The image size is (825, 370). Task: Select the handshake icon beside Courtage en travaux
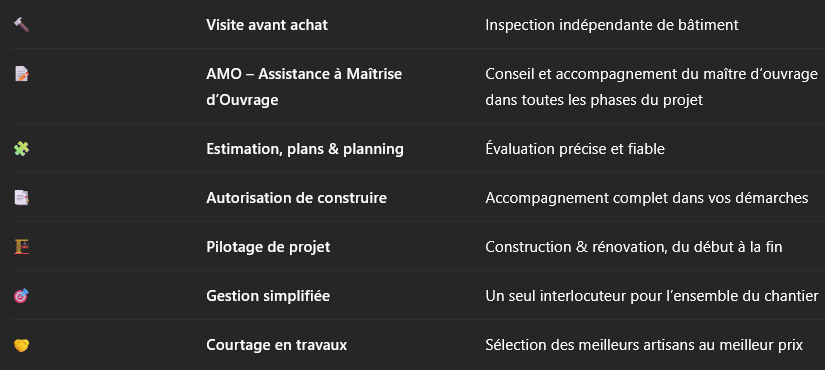21,345
